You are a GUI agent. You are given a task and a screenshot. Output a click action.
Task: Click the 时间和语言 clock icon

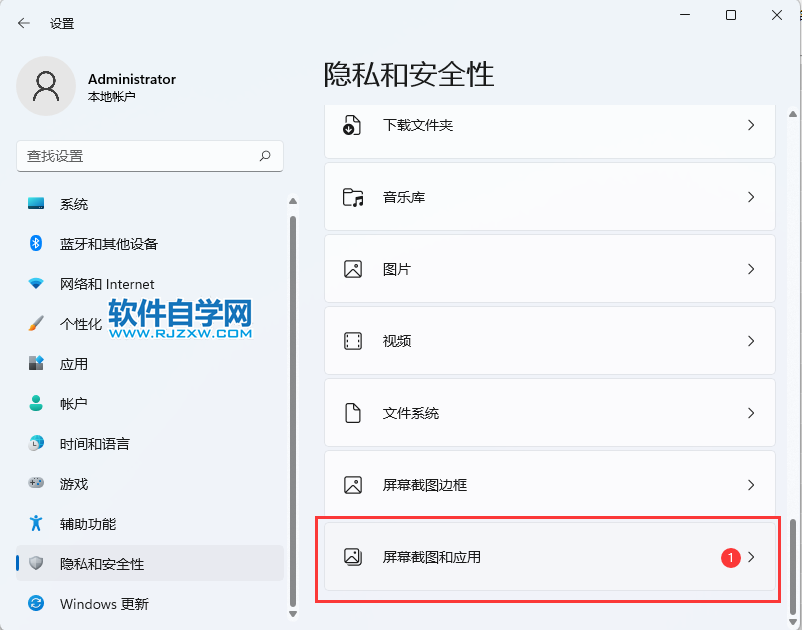pyautogui.click(x=36, y=444)
